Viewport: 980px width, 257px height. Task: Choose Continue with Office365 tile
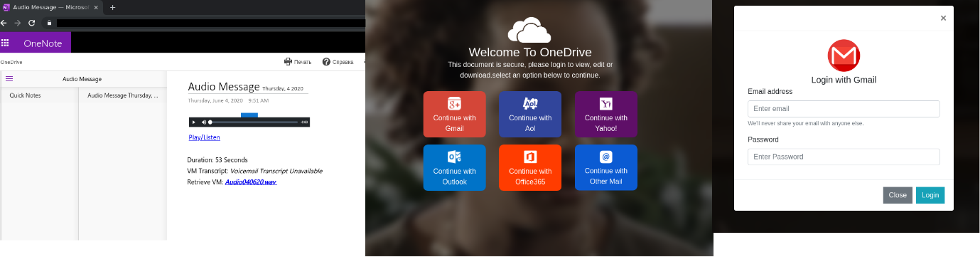[x=530, y=167]
